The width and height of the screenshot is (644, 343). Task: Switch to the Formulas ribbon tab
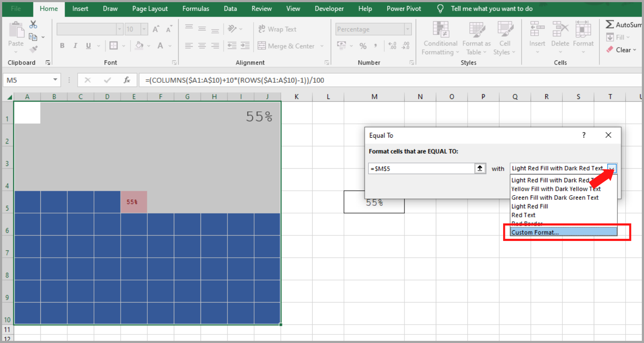click(x=196, y=9)
